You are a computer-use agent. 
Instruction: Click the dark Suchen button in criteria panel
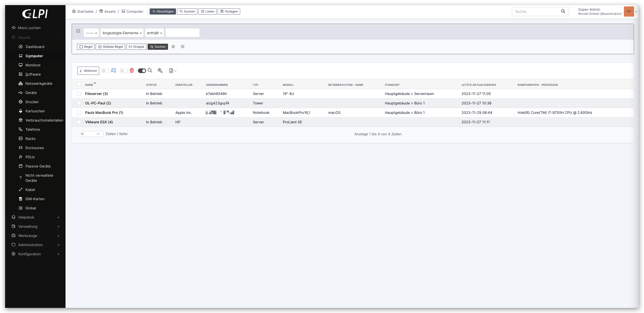tap(158, 47)
